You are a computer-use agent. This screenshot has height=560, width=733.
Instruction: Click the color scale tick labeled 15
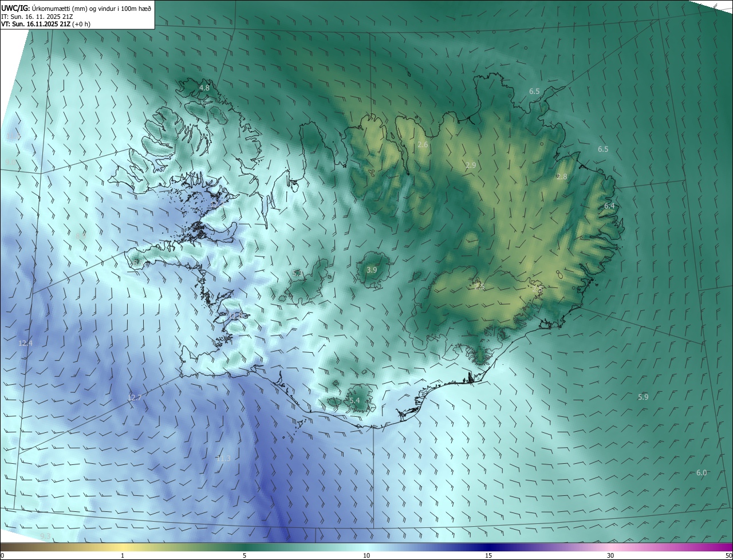(x=488, y=555)
